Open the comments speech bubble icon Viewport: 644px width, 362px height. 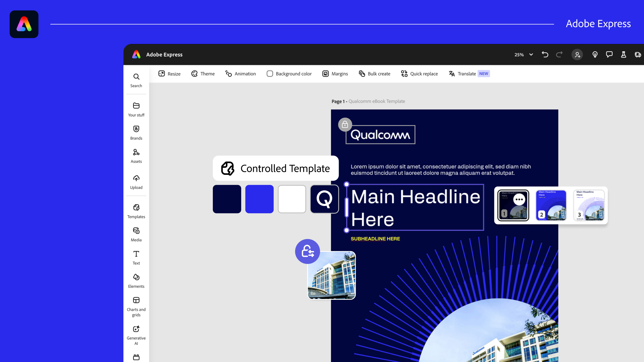click(609, 54)
